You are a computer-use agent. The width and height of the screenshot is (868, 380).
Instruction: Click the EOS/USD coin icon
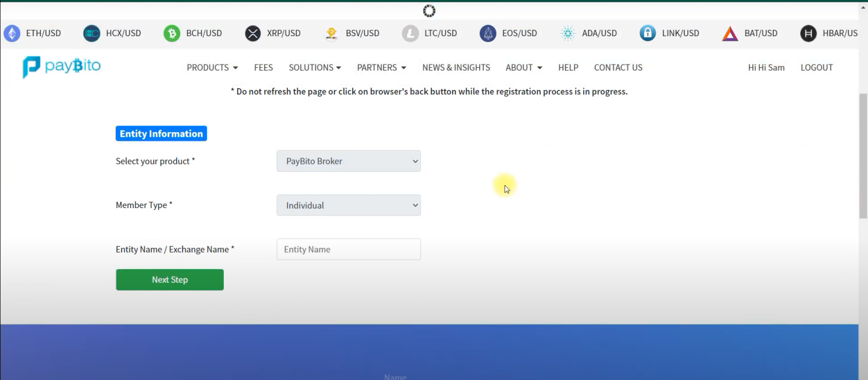(488, 33)
